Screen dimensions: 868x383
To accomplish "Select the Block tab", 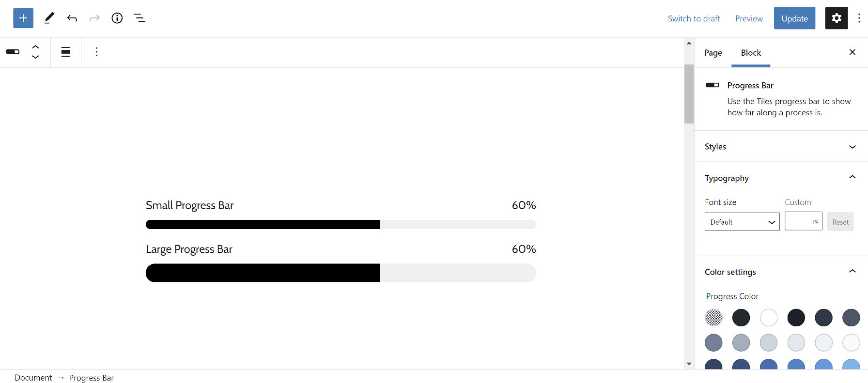I will (x=751, y=53).
